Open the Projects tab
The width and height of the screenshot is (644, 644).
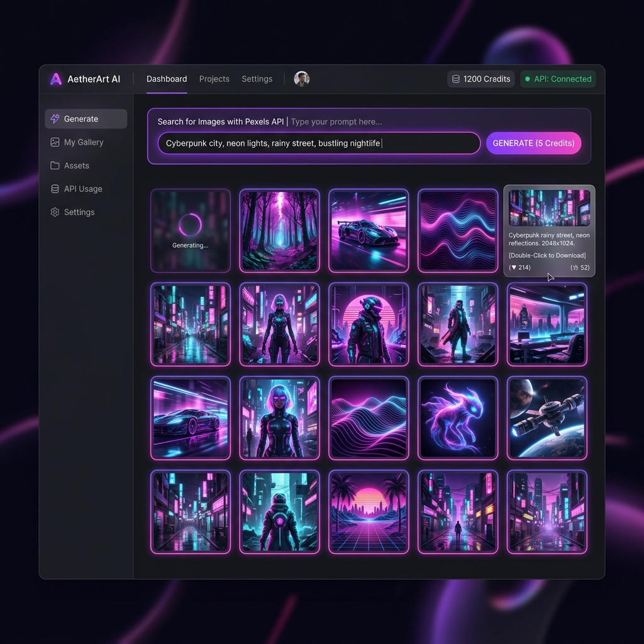[214, 79]
